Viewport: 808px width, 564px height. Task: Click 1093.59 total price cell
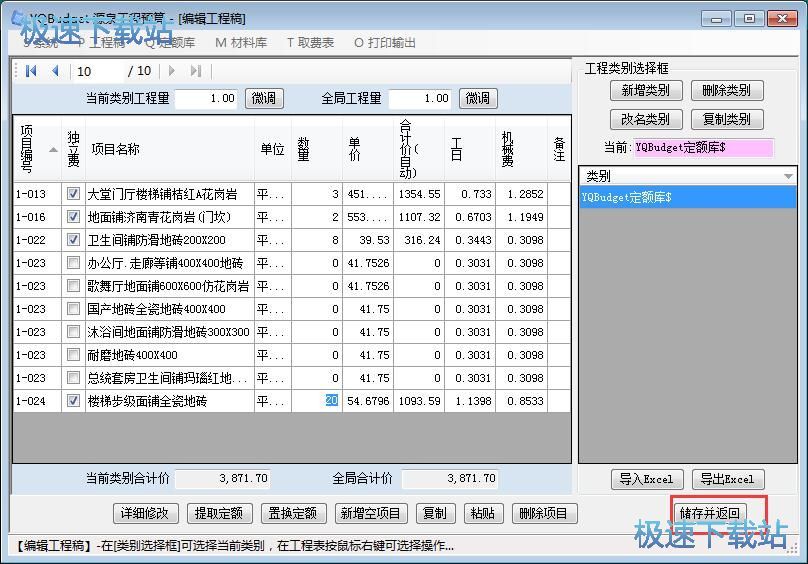point(419,401)
